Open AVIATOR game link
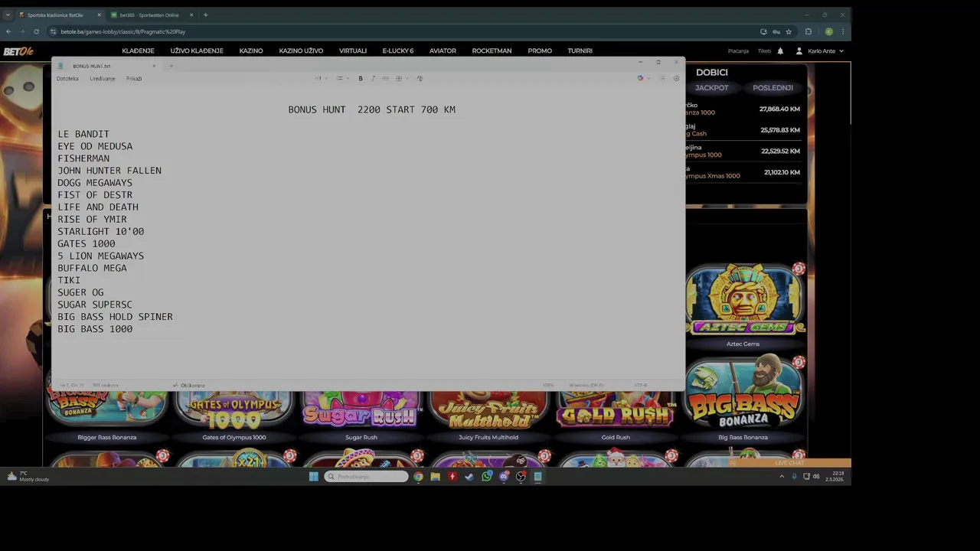 [443, 51]
